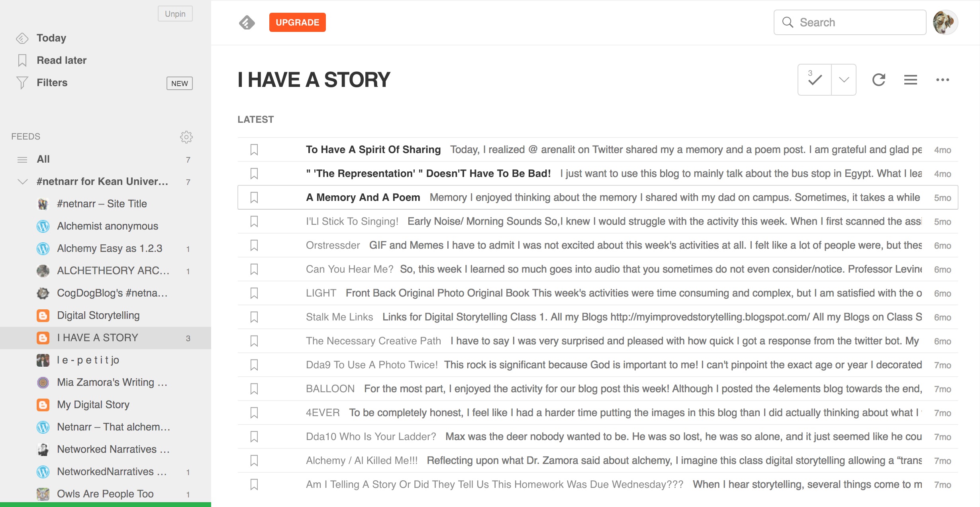Click the Filters funnel icon

22,83
